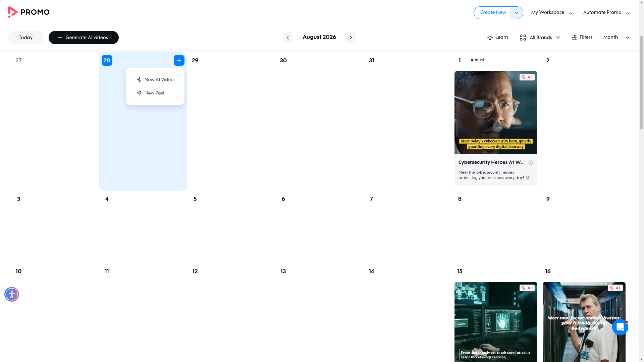The width and height of the screenshot is (644, 362).
Task: Open the August 15 cyber threats thumbnail
Action: [495, 322]
